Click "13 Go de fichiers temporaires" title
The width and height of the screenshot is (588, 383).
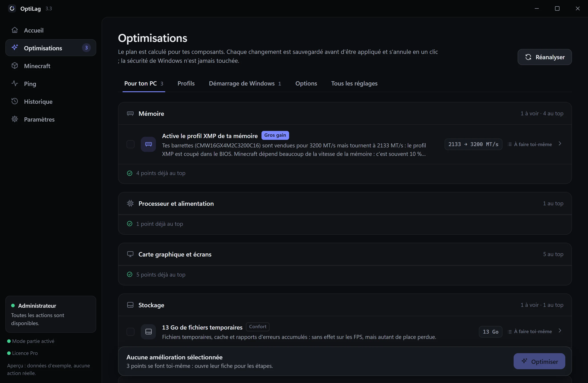pyautogui.click(x=202, y=327)
